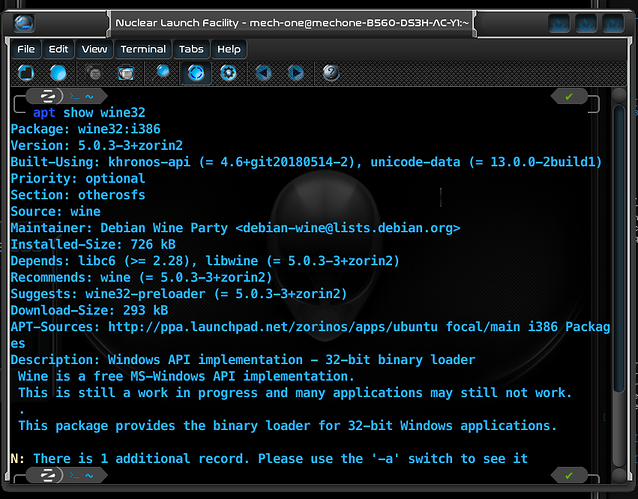Open the View menu

(94, 49)
